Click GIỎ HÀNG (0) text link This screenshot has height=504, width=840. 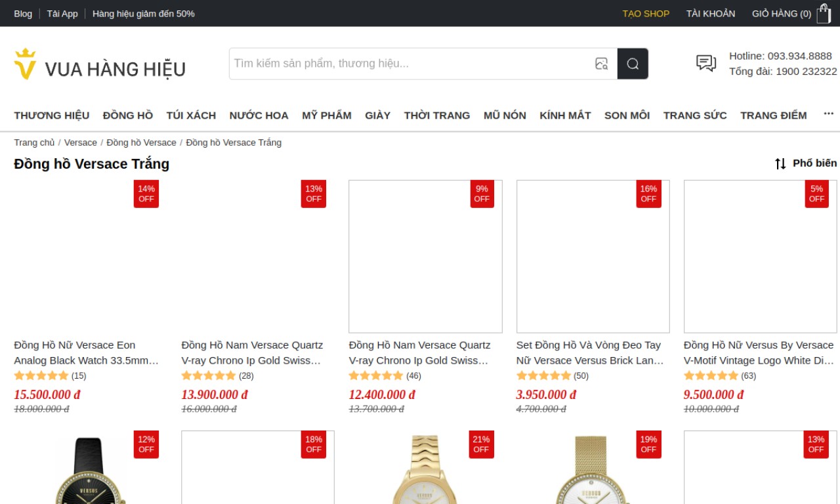782,14
